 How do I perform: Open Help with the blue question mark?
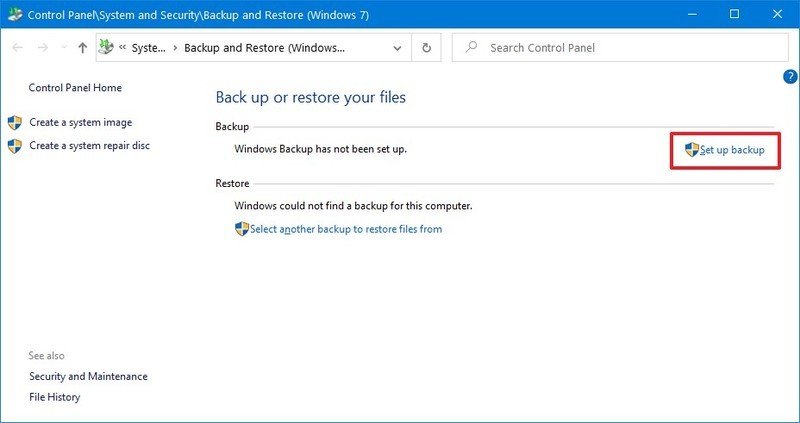789,77
